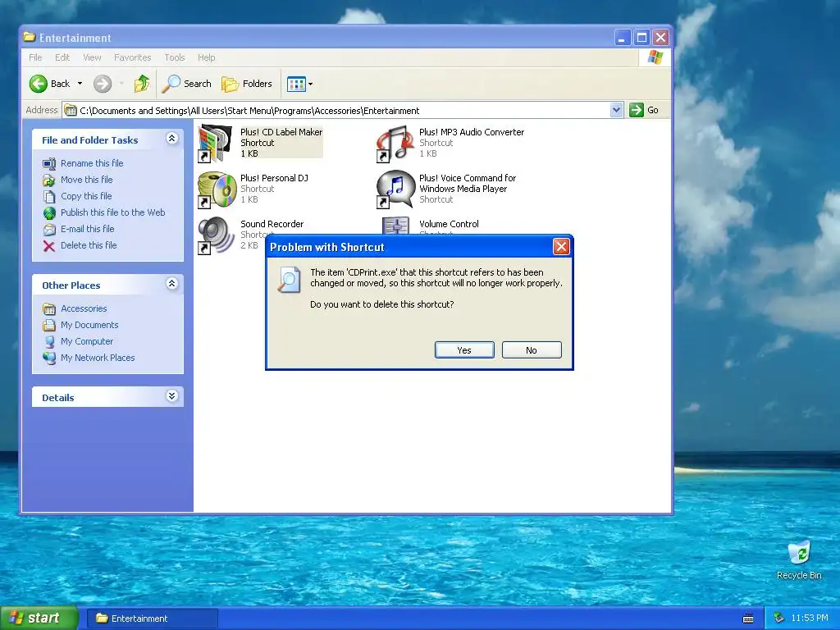Click the Forward arrow button
The width and height of the screenshot is (840, 630).
(103, 84)
